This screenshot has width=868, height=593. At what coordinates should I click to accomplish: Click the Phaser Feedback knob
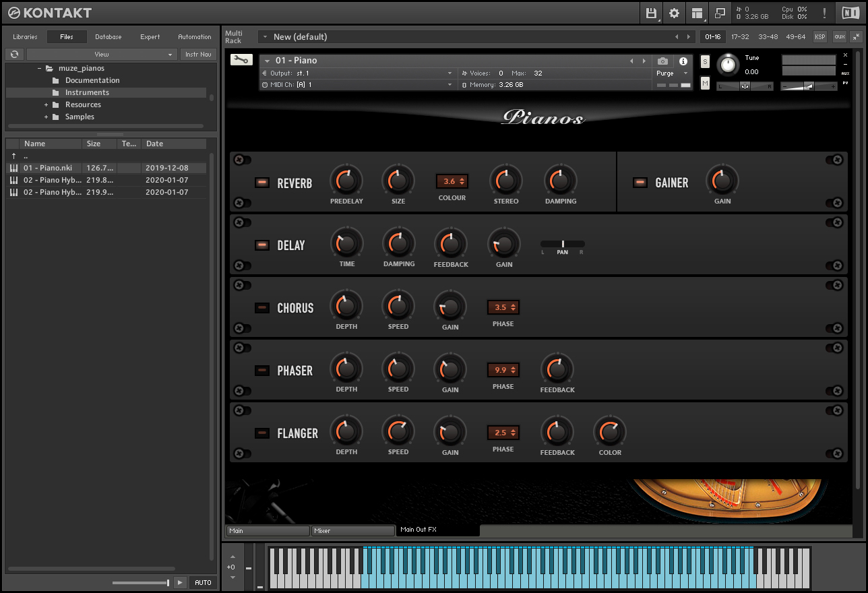tap(557, 369)
